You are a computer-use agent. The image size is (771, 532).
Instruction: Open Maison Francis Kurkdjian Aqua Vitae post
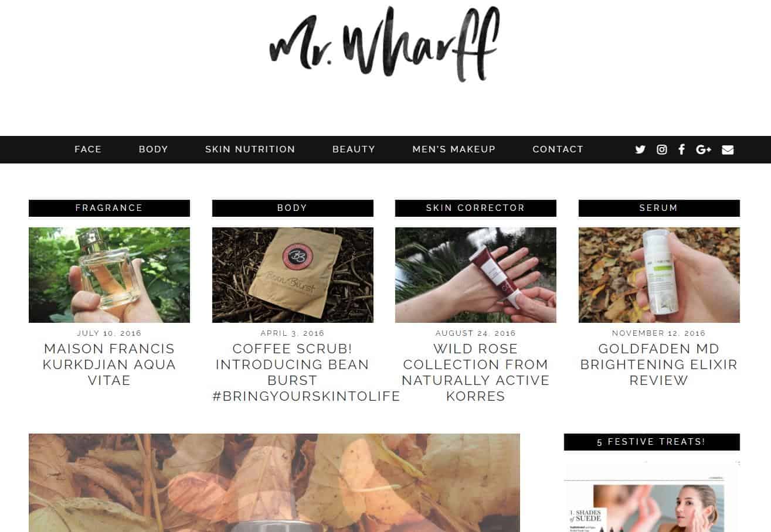pos(109,364)
